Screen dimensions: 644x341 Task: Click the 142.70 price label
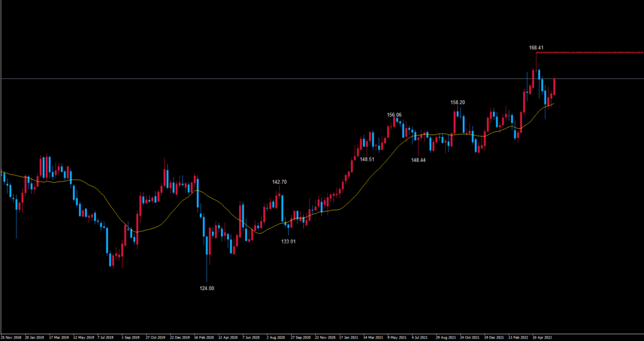(279, 182)
